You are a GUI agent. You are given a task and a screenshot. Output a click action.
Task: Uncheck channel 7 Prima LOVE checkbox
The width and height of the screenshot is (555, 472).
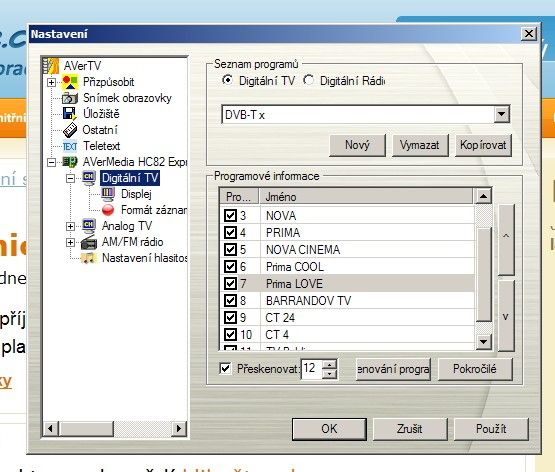pos(230,283)
